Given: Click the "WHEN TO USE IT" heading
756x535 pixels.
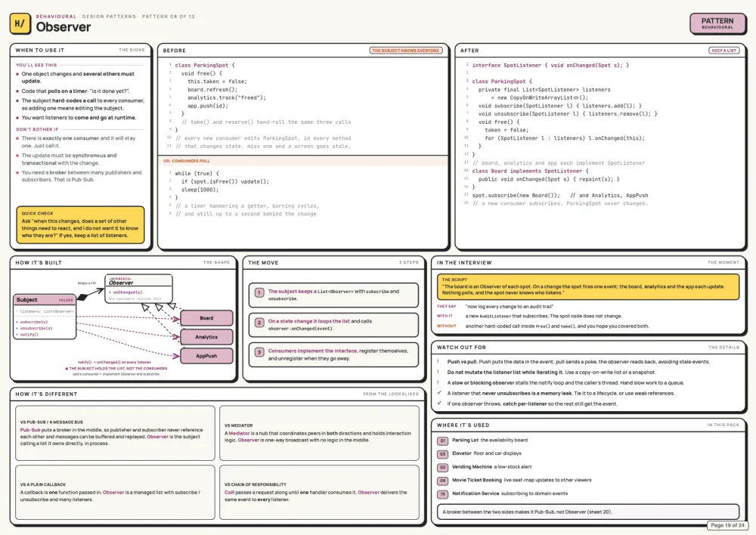Looking at the screenshot, I should click(39, 50).
